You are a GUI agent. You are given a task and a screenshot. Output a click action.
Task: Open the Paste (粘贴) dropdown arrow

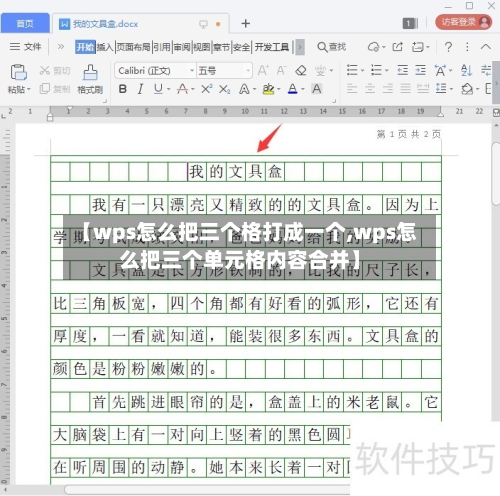click(29, 90)
